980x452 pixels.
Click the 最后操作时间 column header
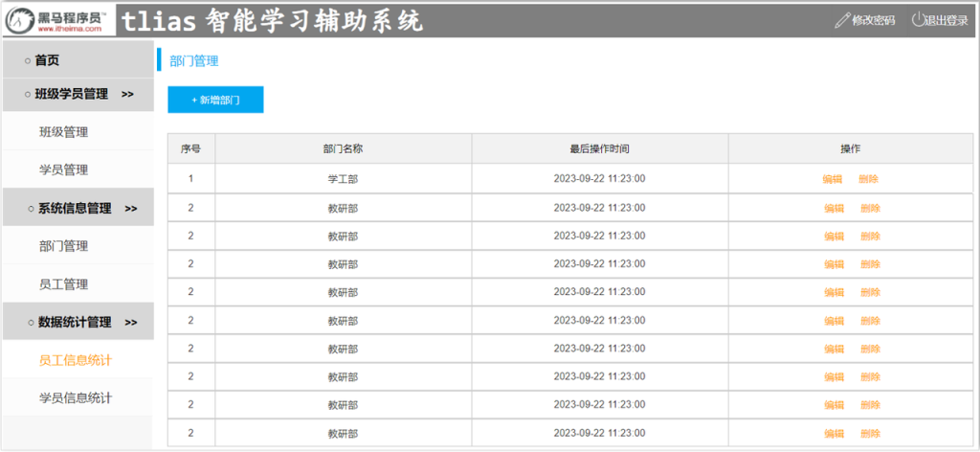pyautogui.click(x=599, y=149)
